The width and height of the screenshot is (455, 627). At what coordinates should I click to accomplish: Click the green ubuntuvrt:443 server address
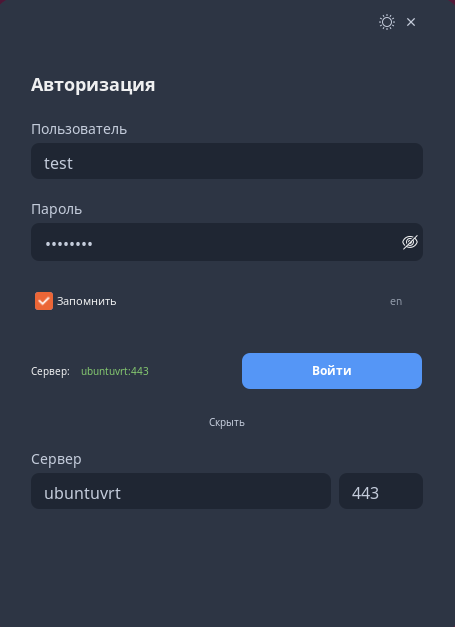(x=115, y=371)
